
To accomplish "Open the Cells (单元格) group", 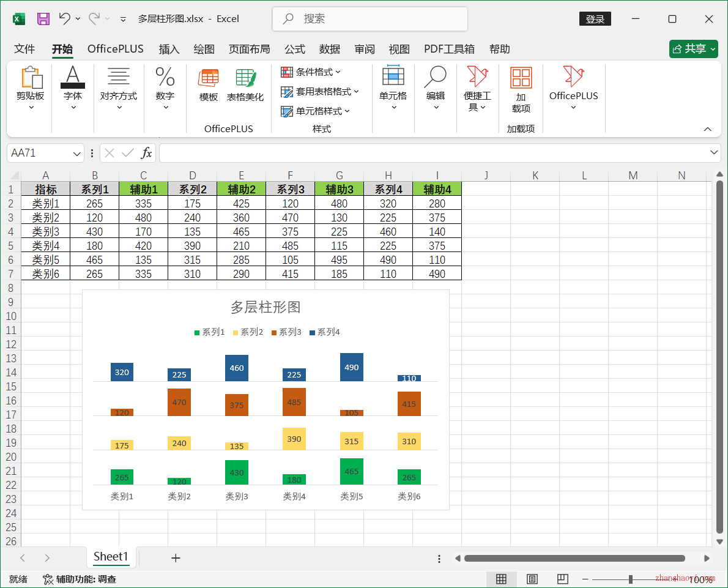I will pyautogui.click(x=393, y=87).
